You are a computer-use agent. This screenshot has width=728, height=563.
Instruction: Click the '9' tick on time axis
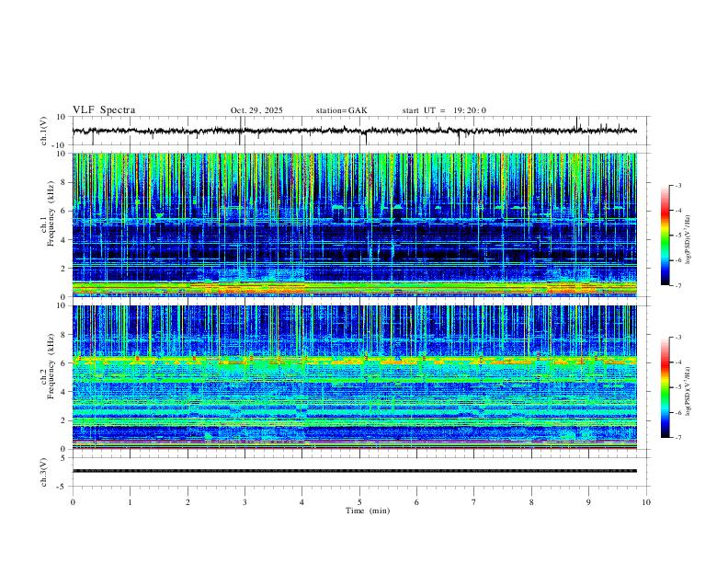point(588,502)
